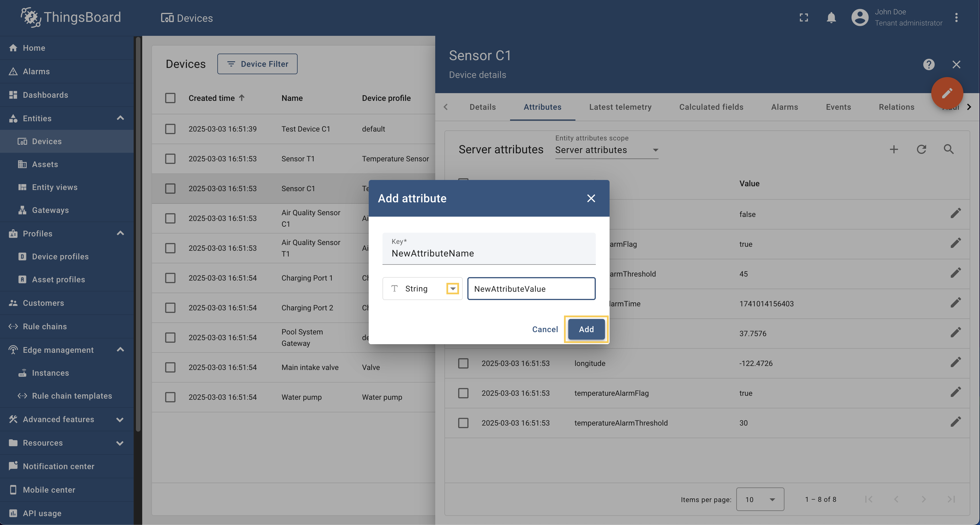This screenshot has width=980, height=525.
Task: Refresh the server attributes list
Action: [x=922, y=149]
